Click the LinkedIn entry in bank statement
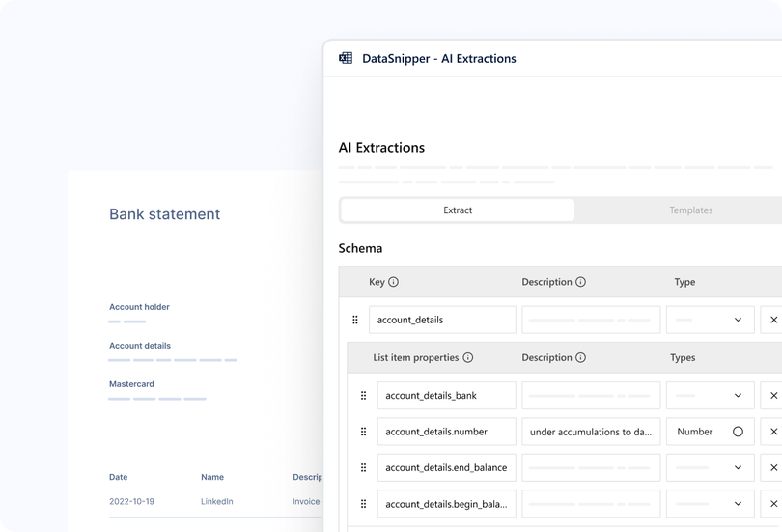 coord(216,502)
